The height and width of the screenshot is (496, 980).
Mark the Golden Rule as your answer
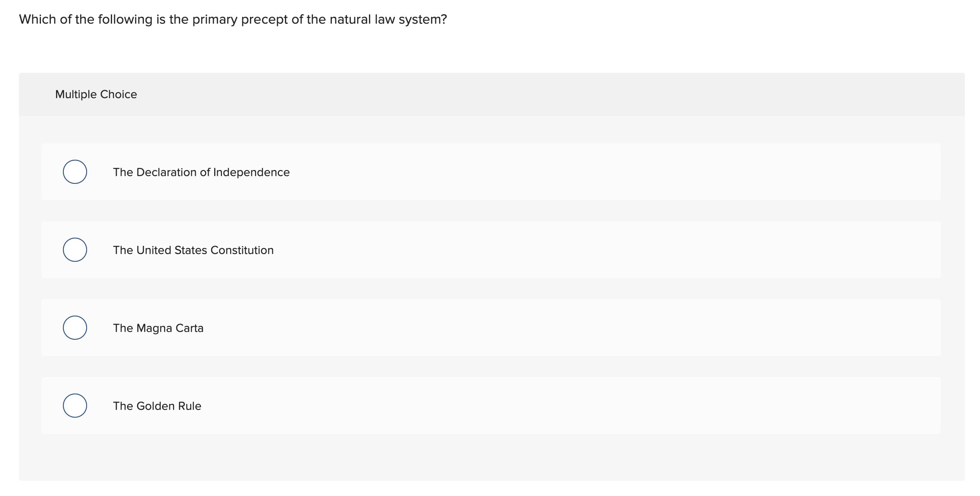75,405
